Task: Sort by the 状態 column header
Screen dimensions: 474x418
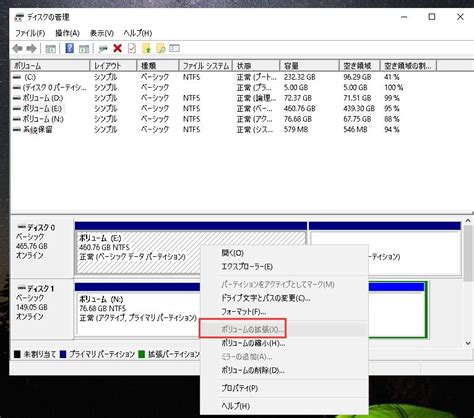Action: tap(256, 66)
